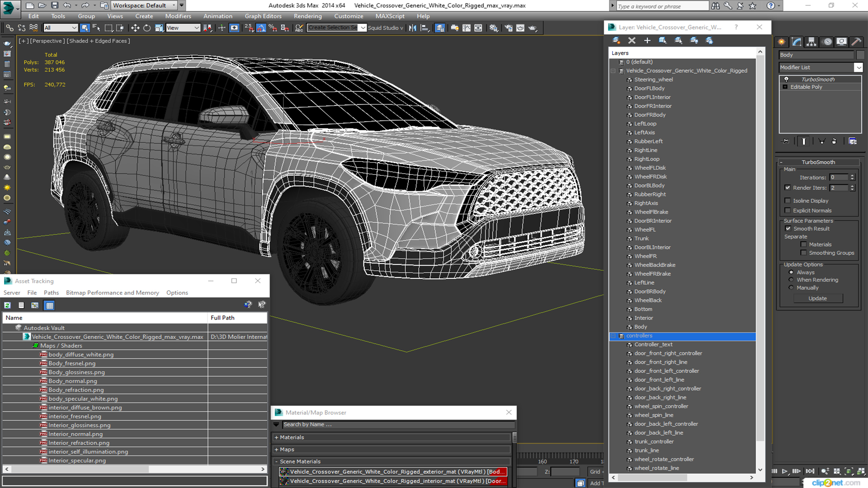This screenshot has width=868, height=488.
Task: Click the Perspective viewport label
Action: (47, 41)
